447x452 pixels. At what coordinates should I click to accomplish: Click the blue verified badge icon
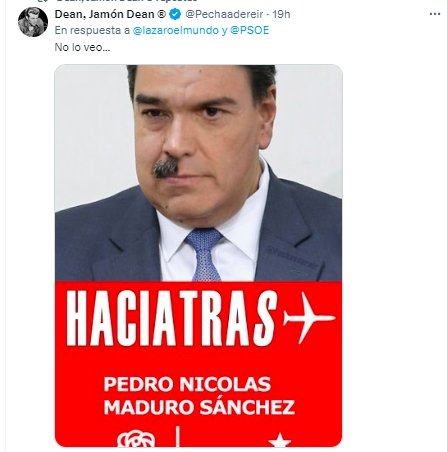175,14
